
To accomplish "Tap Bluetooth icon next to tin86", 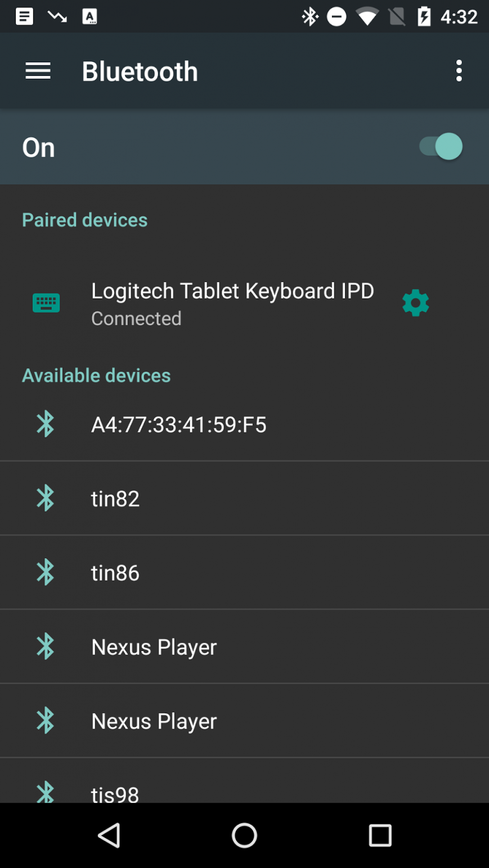I will [x=46, y=572].
